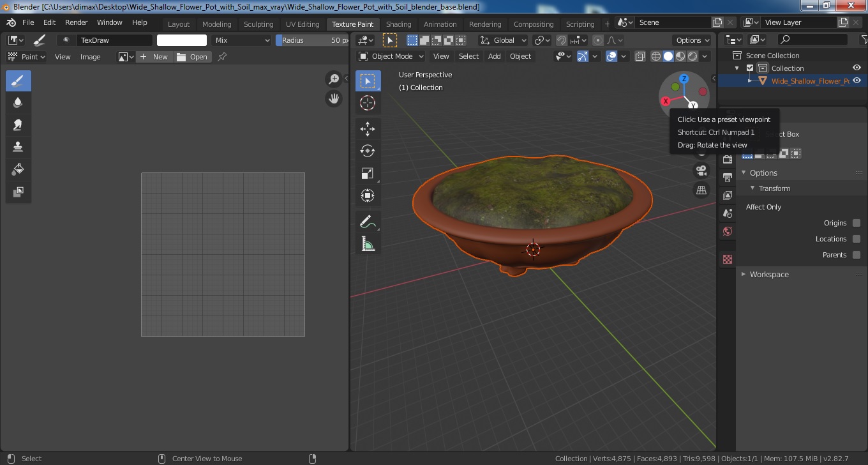Select the Mask tool

[x=18, y=192]
